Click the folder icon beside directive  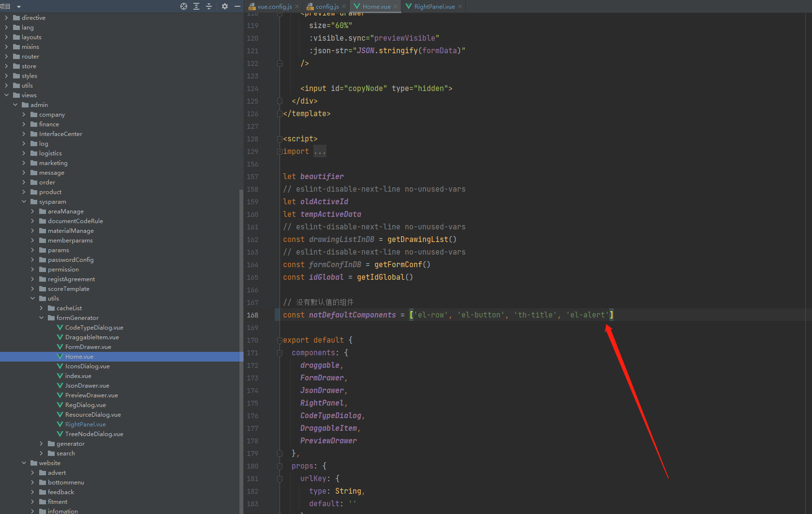pyautogui.click(x=16, y=18)
